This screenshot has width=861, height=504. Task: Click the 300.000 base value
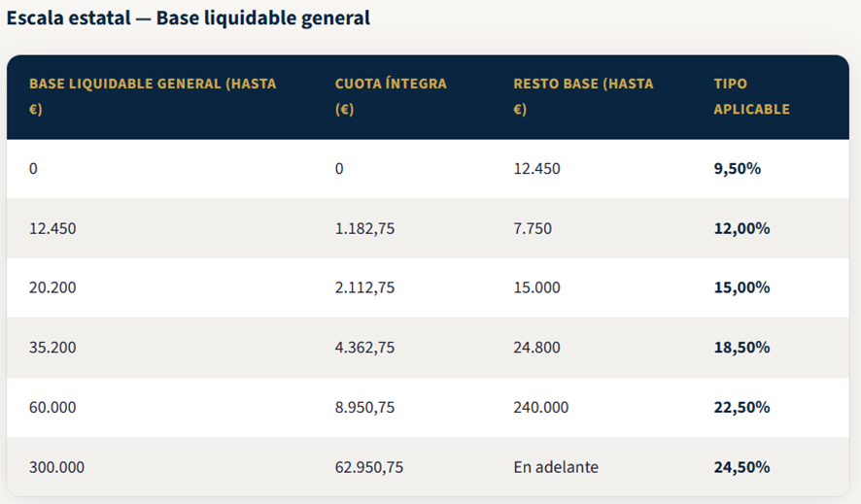[56, 467]
